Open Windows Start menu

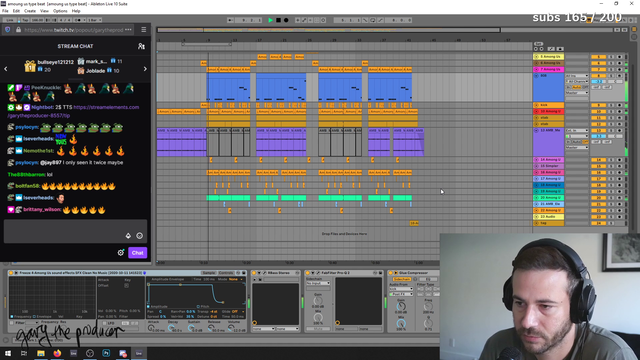tap(8, 353)
